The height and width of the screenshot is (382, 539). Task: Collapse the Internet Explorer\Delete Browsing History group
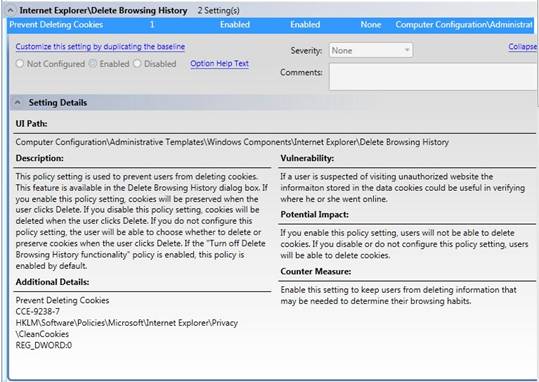coord(11,11)
